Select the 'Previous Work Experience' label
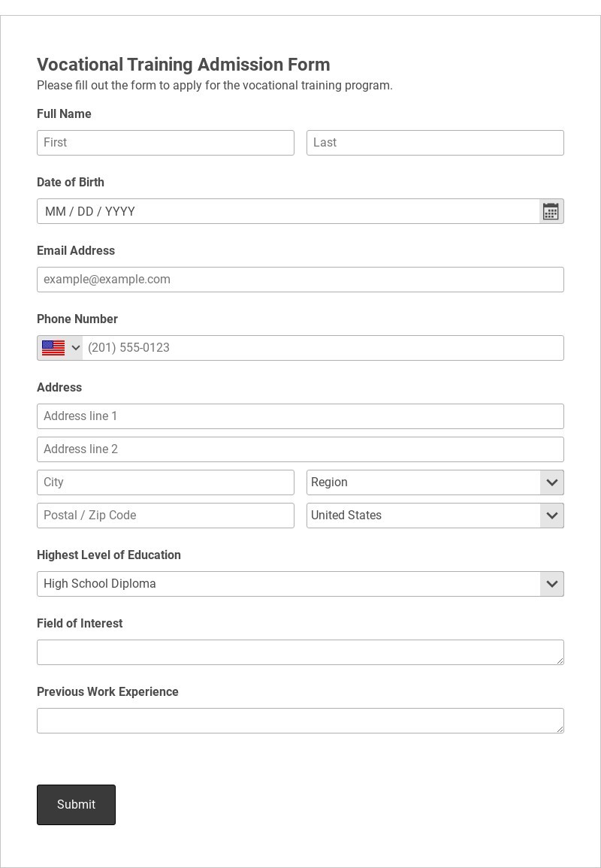Image resolution: width=601 pixels, height=868 pixels. (x=108, y=692)
